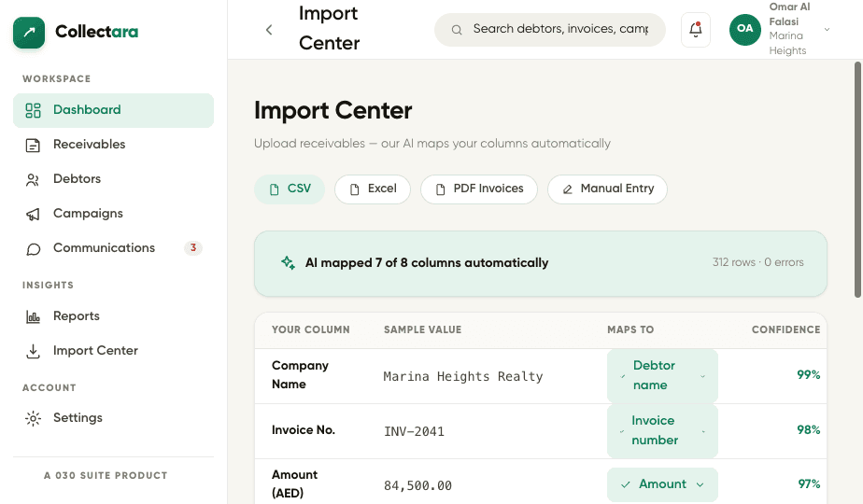Click the '312 rows · 0 errors' status
The width and height of the screenshot is (863, 504).
pyautogui.click(x=757, y=262)
